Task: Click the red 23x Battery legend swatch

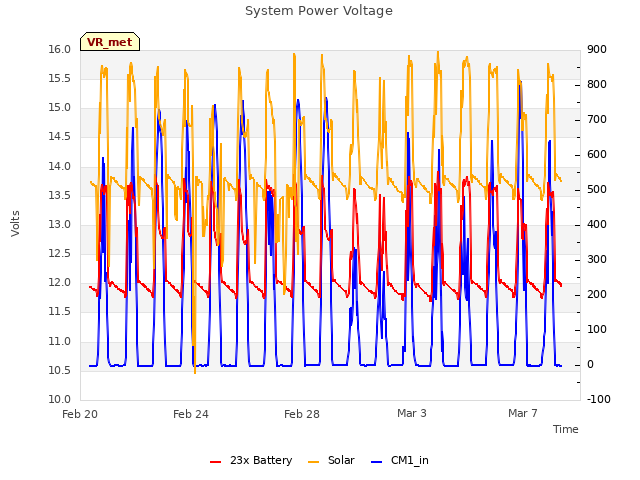Action: 216,462
